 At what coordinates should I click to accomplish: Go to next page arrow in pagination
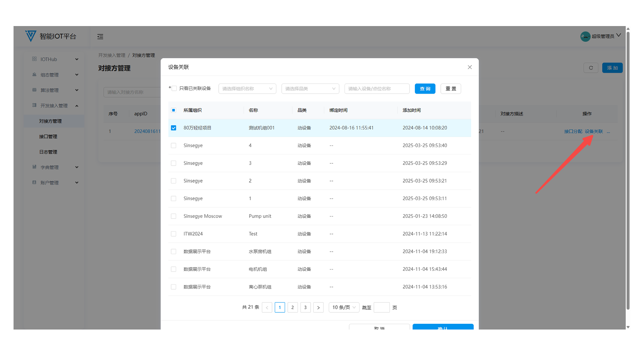pos(318,307)
